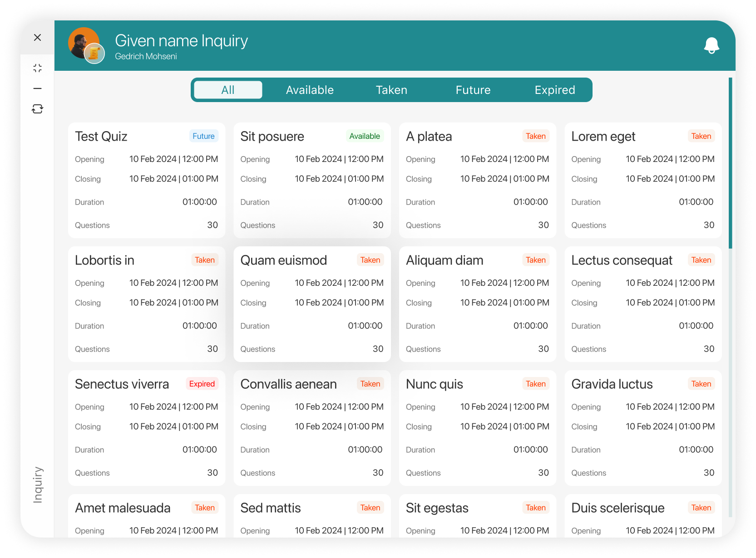Select the All filter tab
756x558 pixels.
(228, 90)
